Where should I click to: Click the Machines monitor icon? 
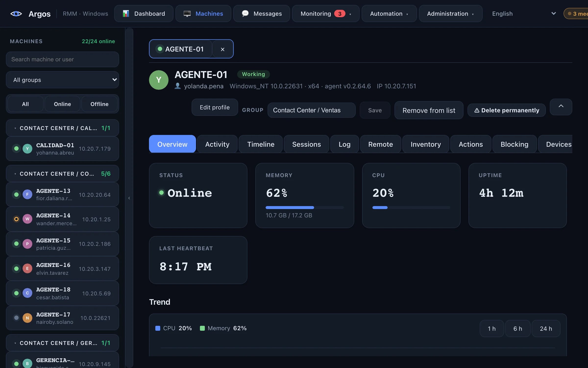pyautogui.click(x=187, y=14)
